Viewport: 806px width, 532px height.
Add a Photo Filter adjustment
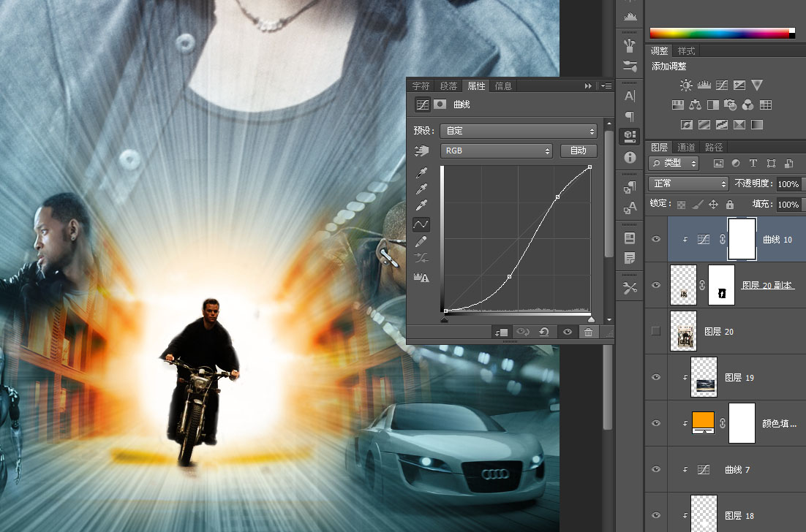click(730, 104)
